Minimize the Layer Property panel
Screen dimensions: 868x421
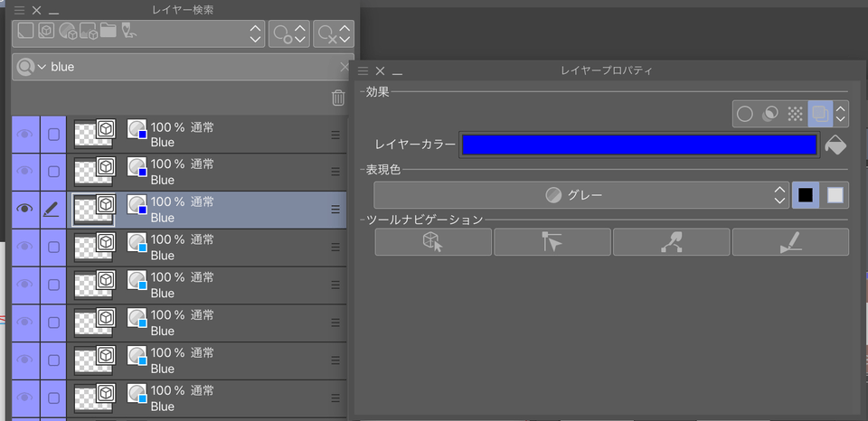coord(398,72)
